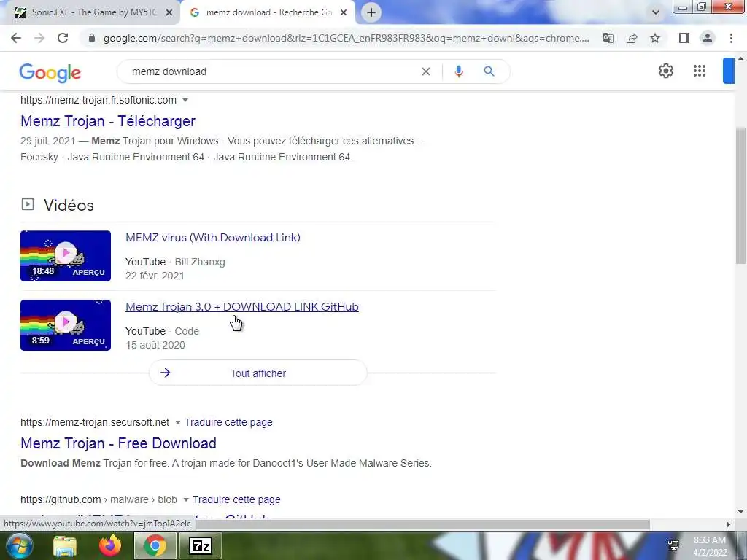Open Chrome's three-dot menu
The image size is (747, 560).
coord(731,38)
